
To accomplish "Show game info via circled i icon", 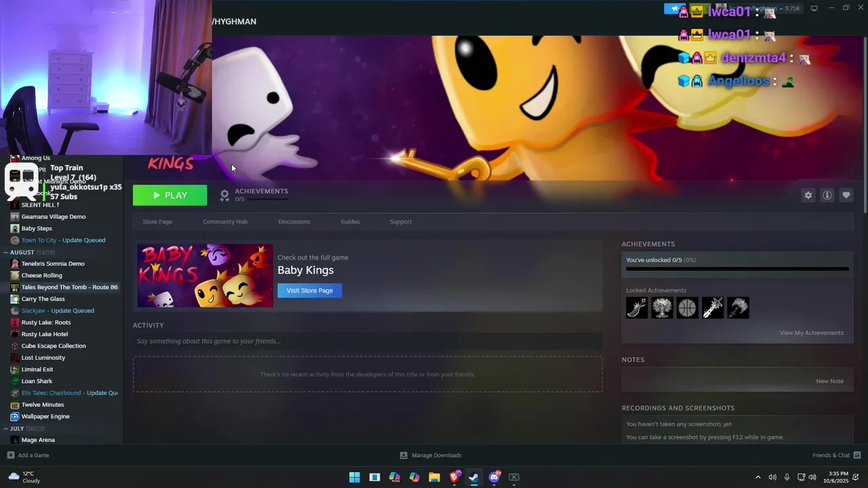I will pos(827,195).
